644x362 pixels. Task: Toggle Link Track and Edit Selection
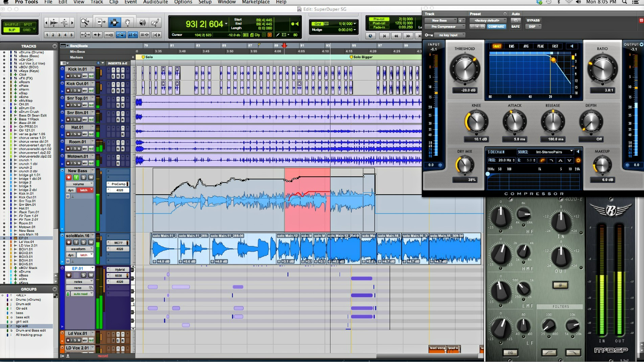tap(145, 35)
